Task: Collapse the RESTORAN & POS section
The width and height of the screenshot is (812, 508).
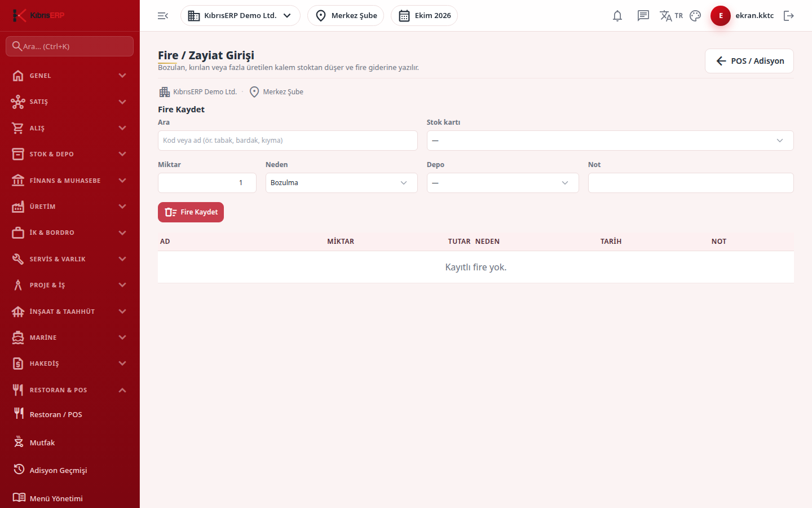Action: 70,390
